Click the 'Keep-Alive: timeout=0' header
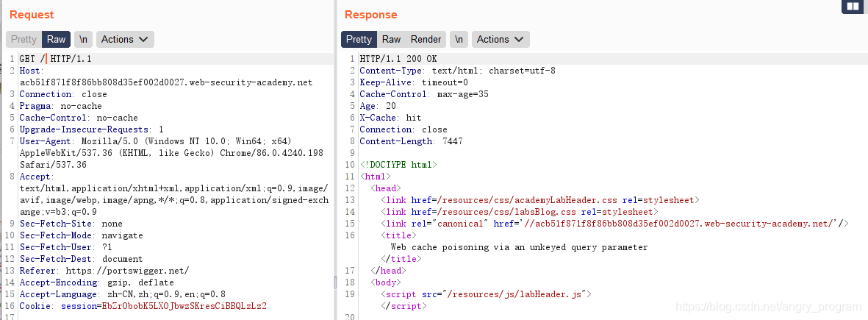This screenshot has height=320, width=868. [414, 82]
